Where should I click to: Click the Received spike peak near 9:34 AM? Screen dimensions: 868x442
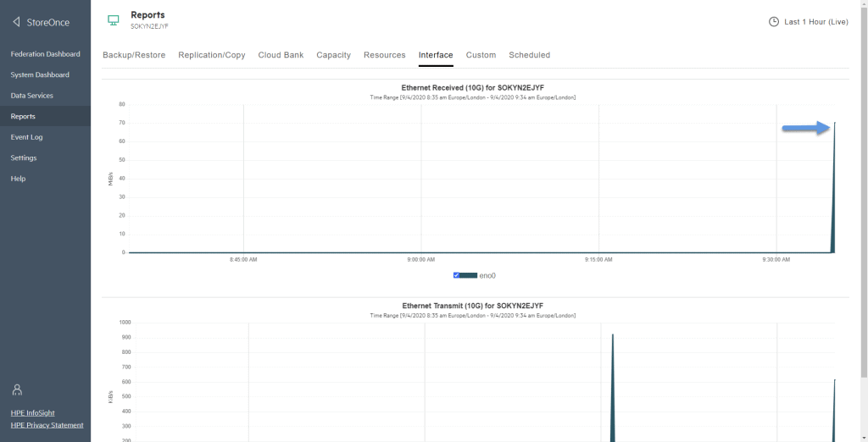tap(834, 123)
